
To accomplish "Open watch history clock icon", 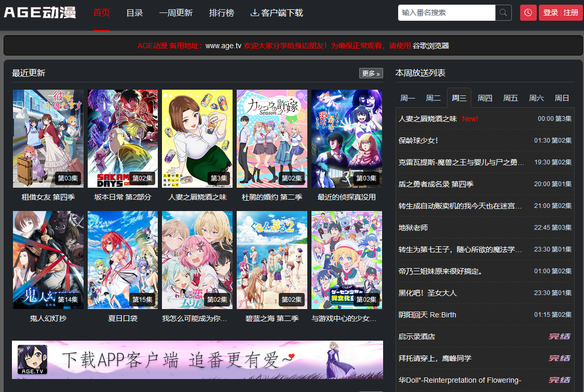I will pyautogui.click(x=528, y=12).
